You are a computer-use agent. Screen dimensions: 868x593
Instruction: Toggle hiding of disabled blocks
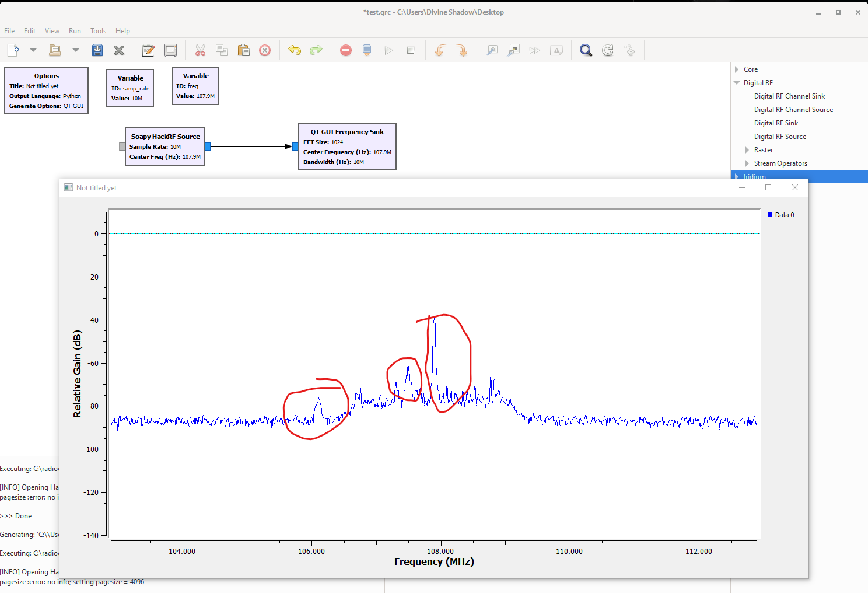556,50
